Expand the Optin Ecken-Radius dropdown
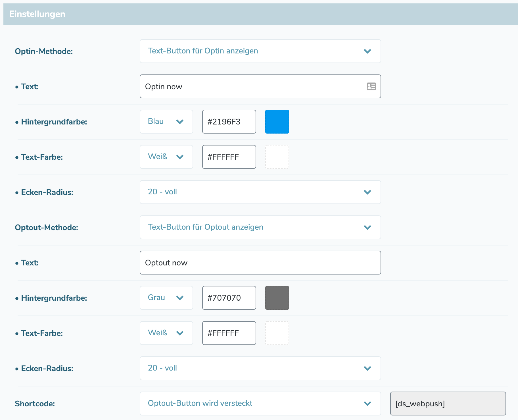 point(260,192)
